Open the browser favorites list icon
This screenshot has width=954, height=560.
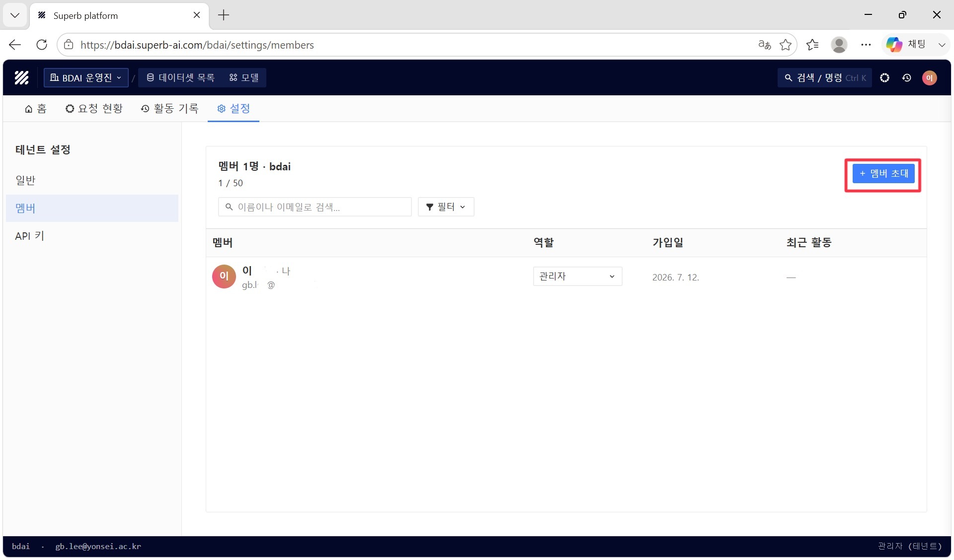coord(812,45)
